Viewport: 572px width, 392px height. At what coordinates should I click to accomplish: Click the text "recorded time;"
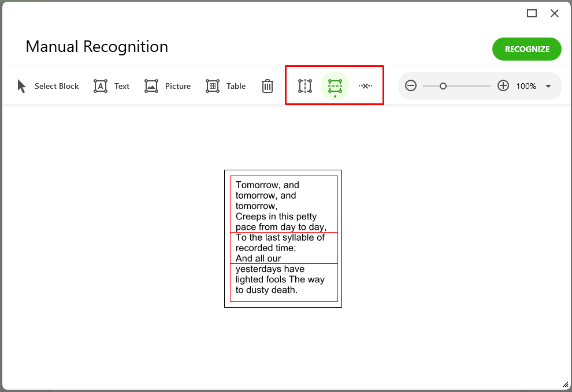pyautogui.click(x=266, y=248)
